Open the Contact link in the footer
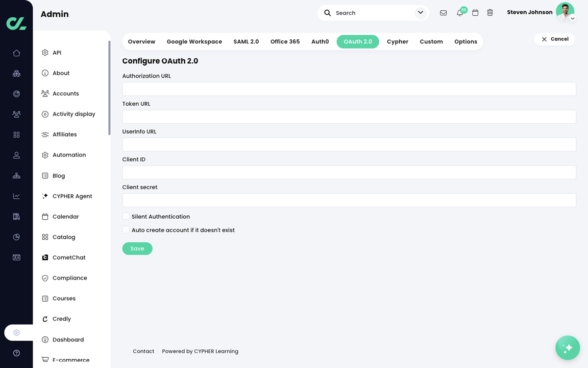Image resolution: width=588 pixels, height=368 pixels. [143, 351]
